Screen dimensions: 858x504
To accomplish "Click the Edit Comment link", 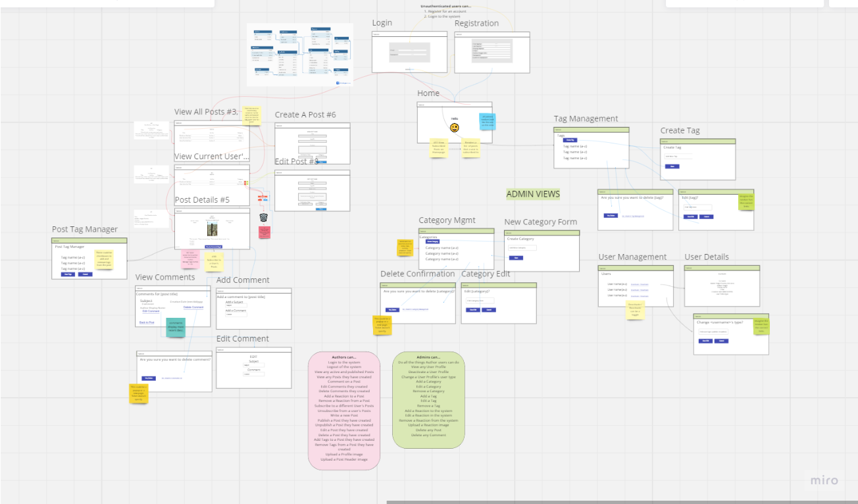I will (x=151, y=311).
